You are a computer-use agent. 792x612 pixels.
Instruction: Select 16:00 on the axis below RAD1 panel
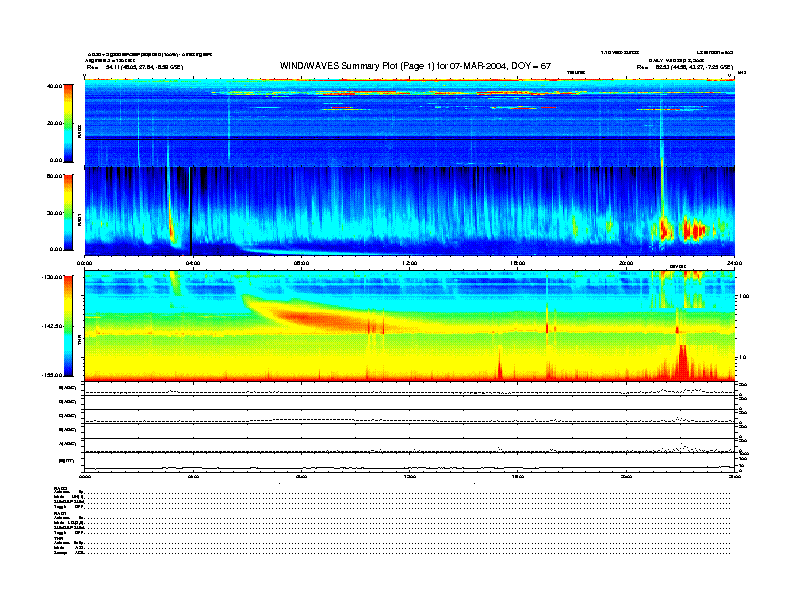(517, 263)
